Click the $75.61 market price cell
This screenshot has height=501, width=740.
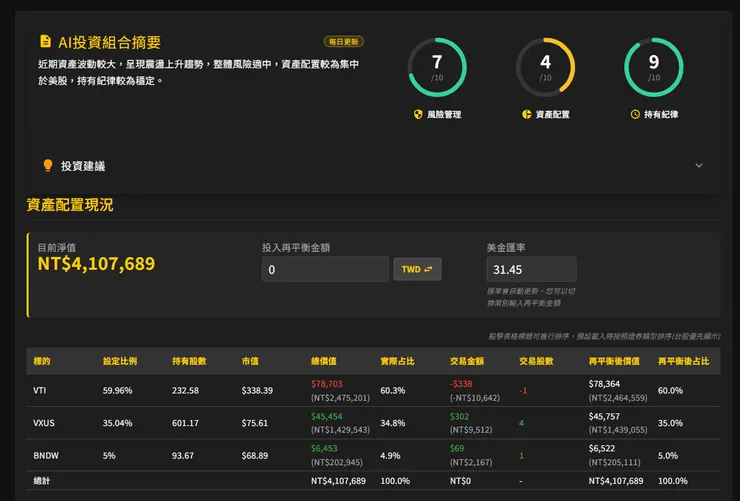pos(255,423)
